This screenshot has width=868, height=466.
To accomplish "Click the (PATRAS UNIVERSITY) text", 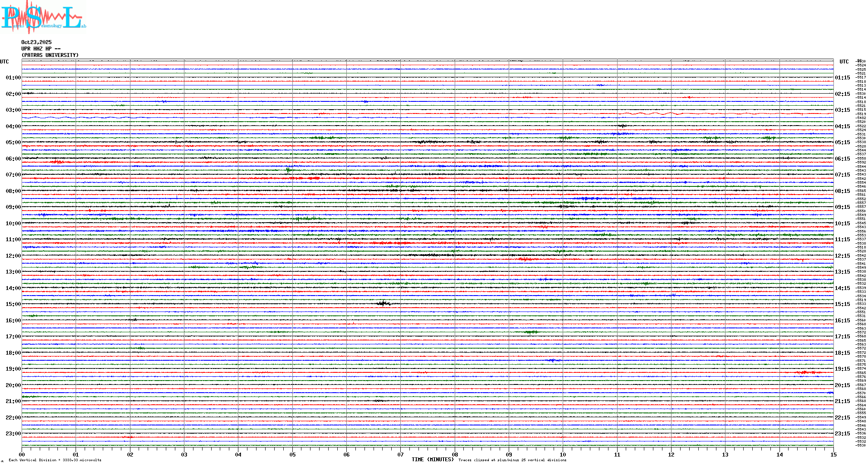I will click(x=50, y=55).
